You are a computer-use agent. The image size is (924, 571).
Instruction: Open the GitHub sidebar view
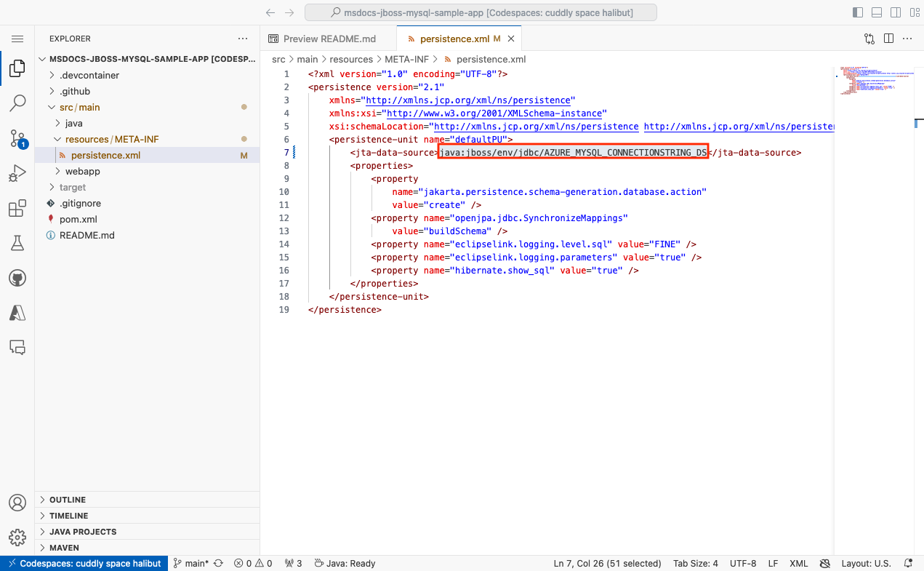click(17, 277)
